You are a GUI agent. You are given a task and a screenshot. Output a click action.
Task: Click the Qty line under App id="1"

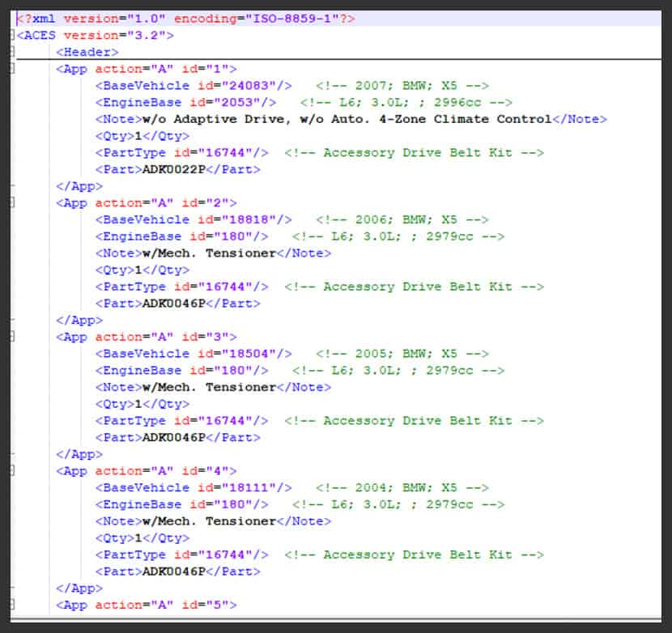coord(142,136)
